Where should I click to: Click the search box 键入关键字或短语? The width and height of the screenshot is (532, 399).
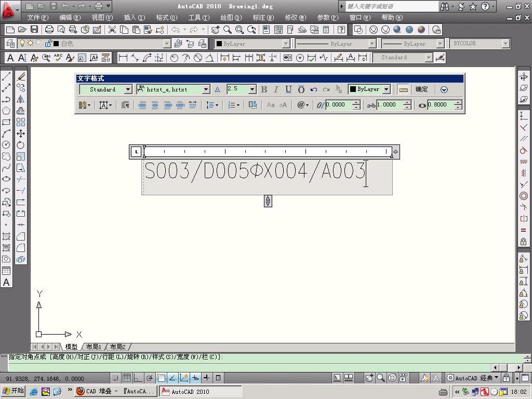pos(392,6)
